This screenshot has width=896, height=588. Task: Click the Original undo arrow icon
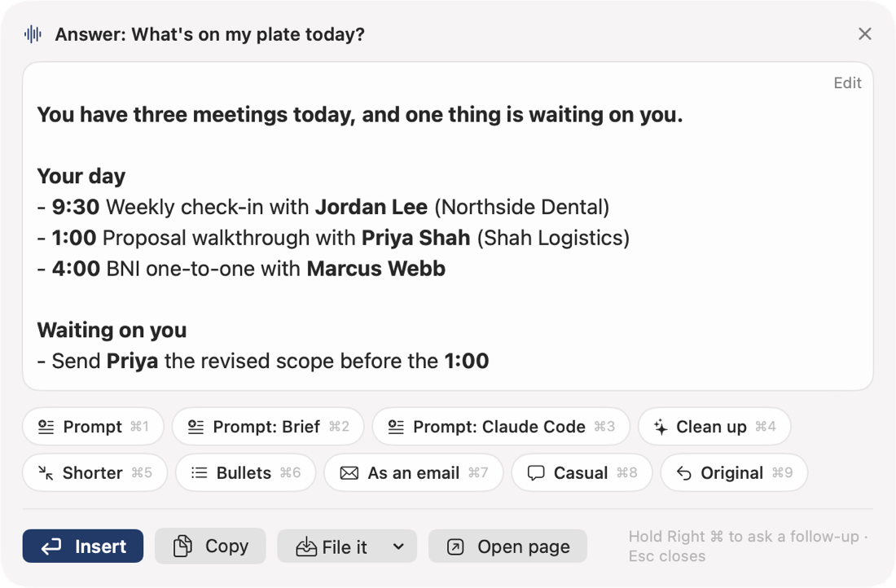pos(684,473)
